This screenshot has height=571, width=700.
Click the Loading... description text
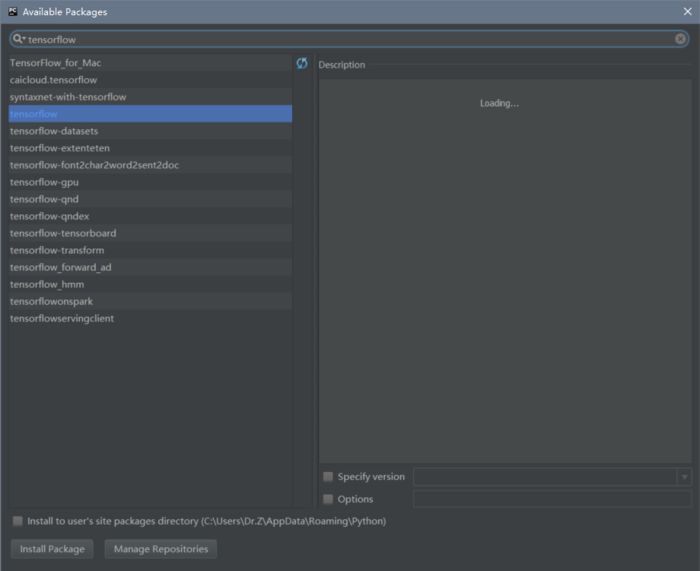pos(499,103)
